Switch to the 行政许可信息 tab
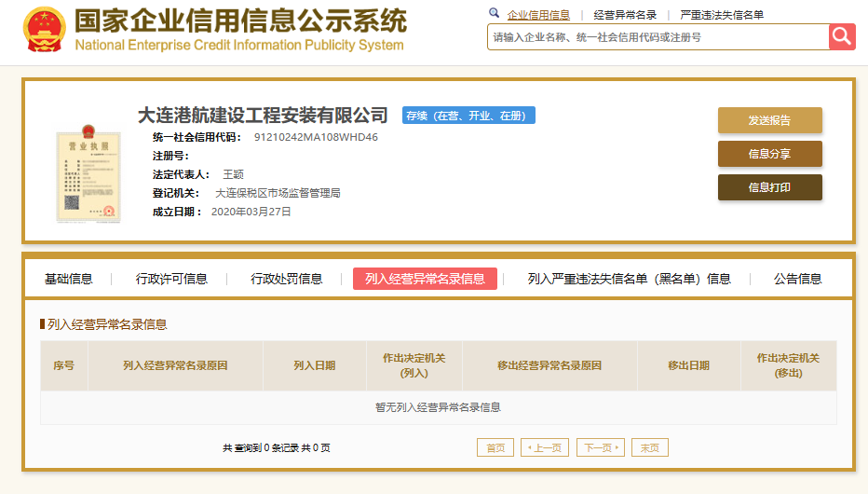Viewport: 868px width, 494px height. pyautogui.click(x=171, y=279)
